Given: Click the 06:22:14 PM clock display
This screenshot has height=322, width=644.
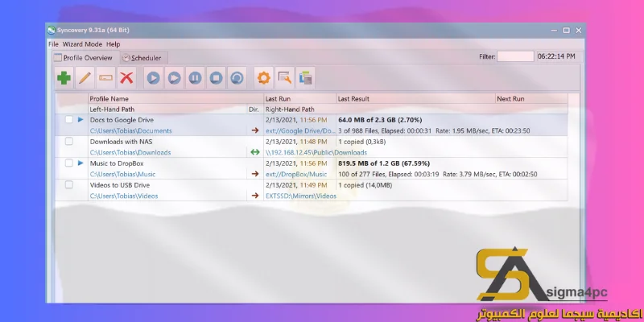Looking at the screenshot, I should (556, 56).
